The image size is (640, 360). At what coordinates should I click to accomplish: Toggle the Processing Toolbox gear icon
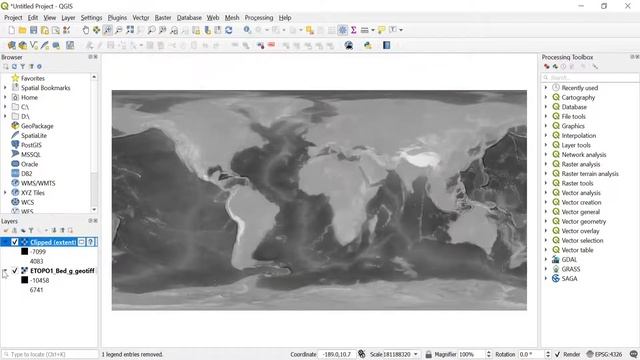(x=342, y=30)
